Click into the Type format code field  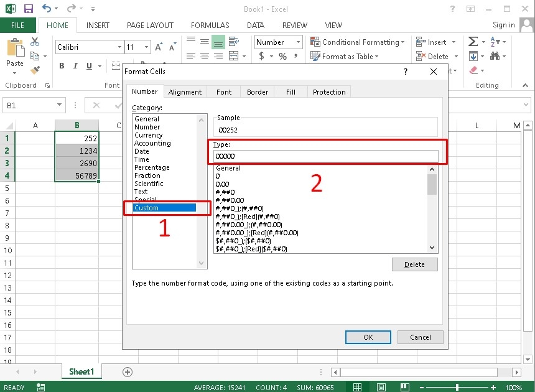pos(326,156)
